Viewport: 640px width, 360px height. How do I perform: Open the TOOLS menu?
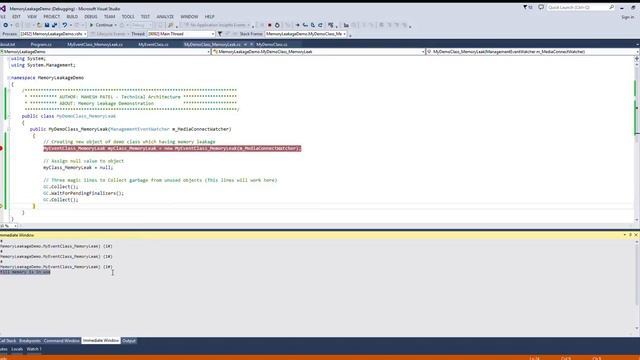128,17
